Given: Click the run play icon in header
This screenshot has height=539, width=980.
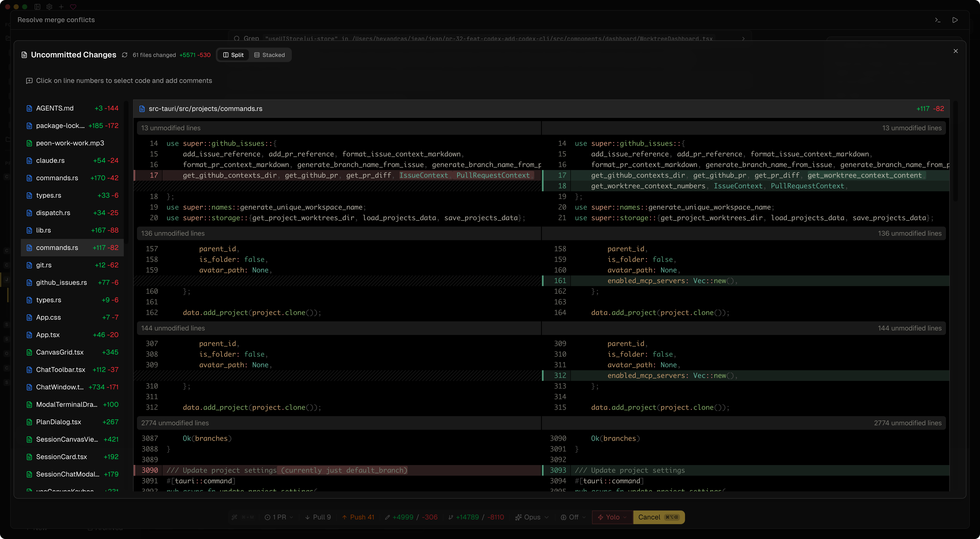Looking at the screenshot, I should pos(955,20).
